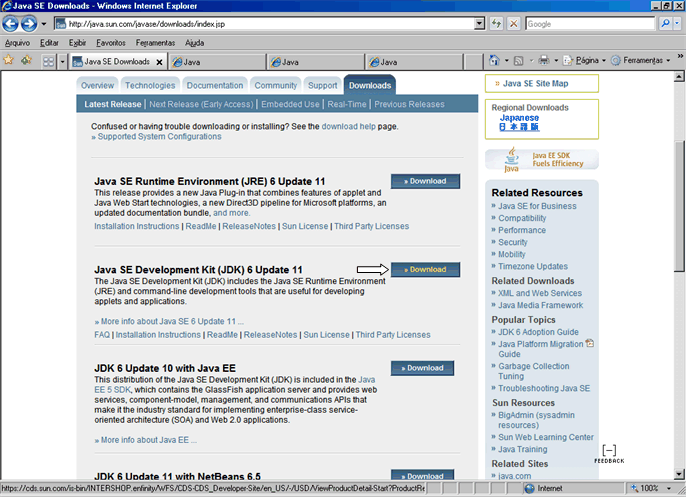
Task: Open the Página dropdown menu
Action: click(x=584, y=60)
